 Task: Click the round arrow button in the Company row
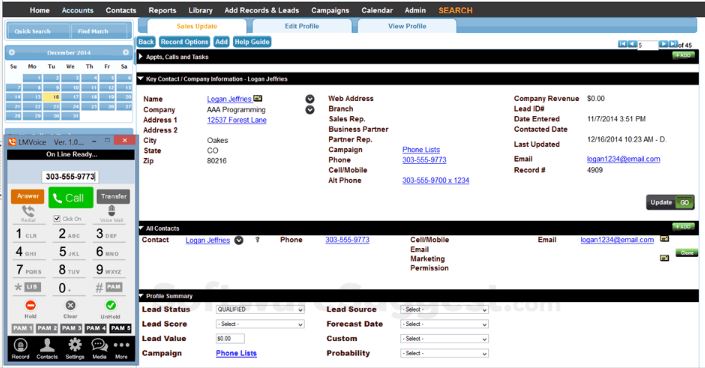pos(310,110)
